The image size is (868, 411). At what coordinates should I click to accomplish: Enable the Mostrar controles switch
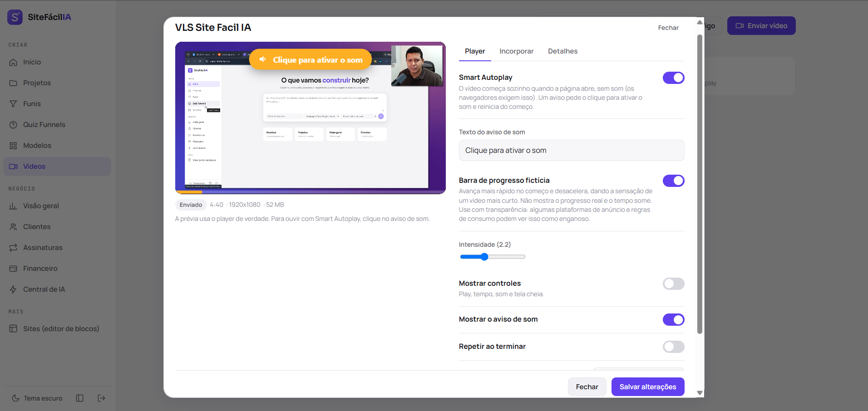pyautogui.click(x=674, y=284)
